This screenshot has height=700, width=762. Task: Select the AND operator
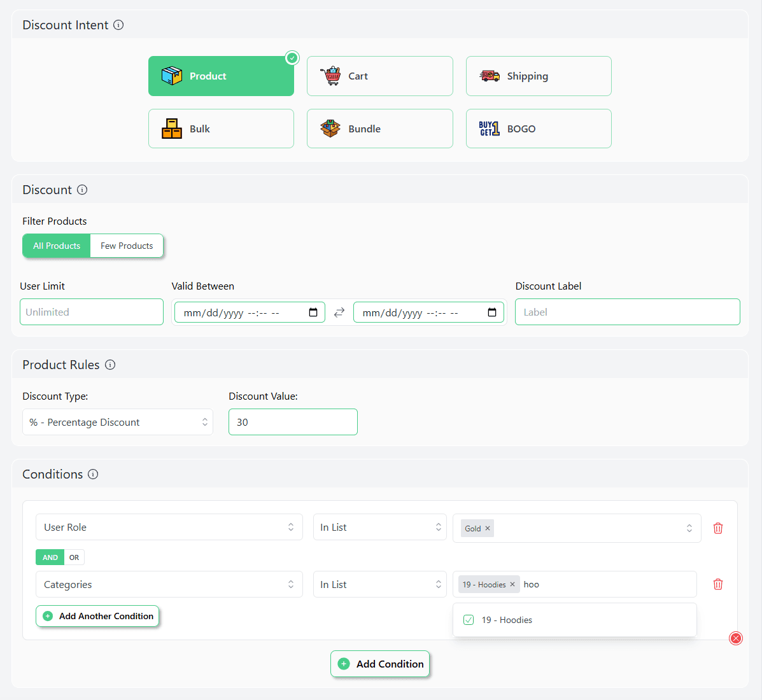coord(50,557)
